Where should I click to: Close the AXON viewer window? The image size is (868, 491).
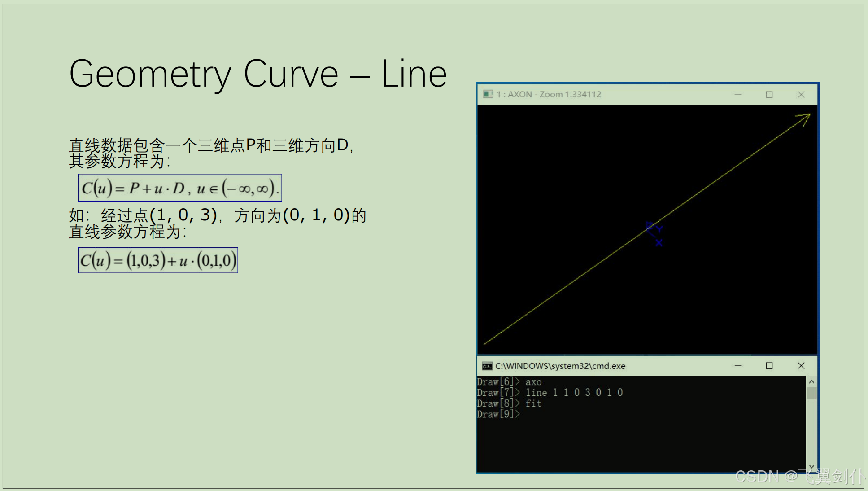[x=801, y=94]
